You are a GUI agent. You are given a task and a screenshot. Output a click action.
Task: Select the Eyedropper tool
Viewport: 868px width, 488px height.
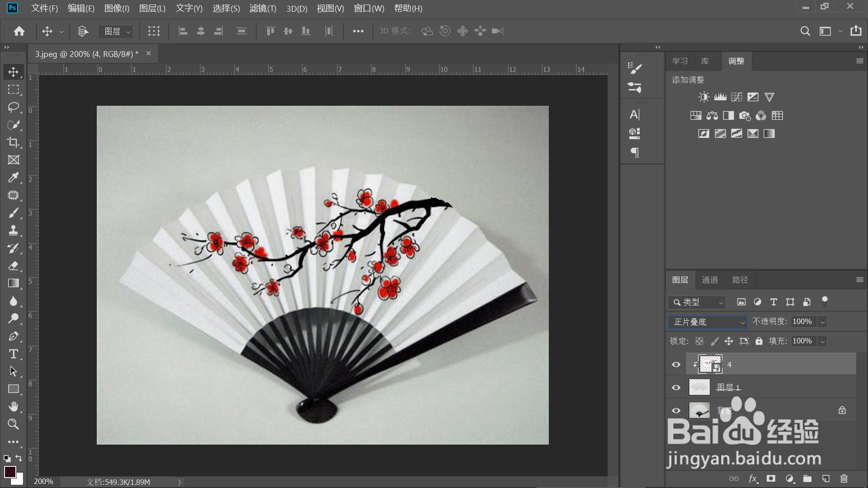(x=13, y=178)
